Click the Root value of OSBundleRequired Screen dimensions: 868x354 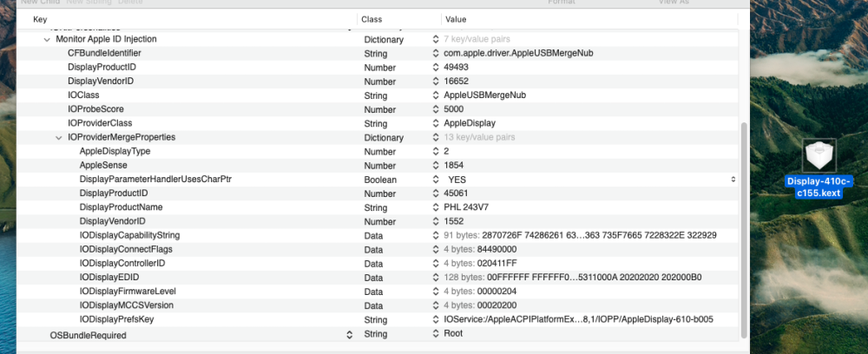[x=453, y=333]
